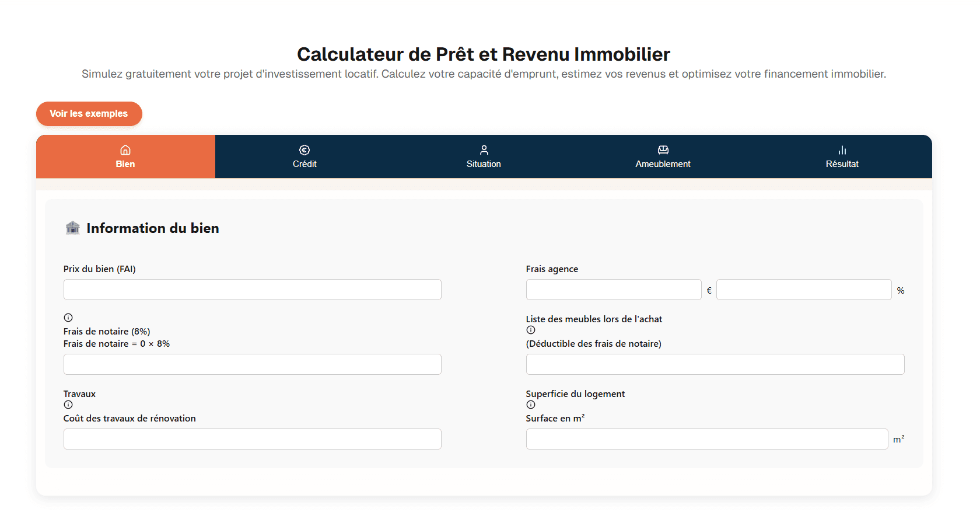Image resolution: width=980 pixels, height=526 pixels.
Task: Click the bar chart icon on Résultat tab
Action: pyautogui.click(x=842, y=149)
